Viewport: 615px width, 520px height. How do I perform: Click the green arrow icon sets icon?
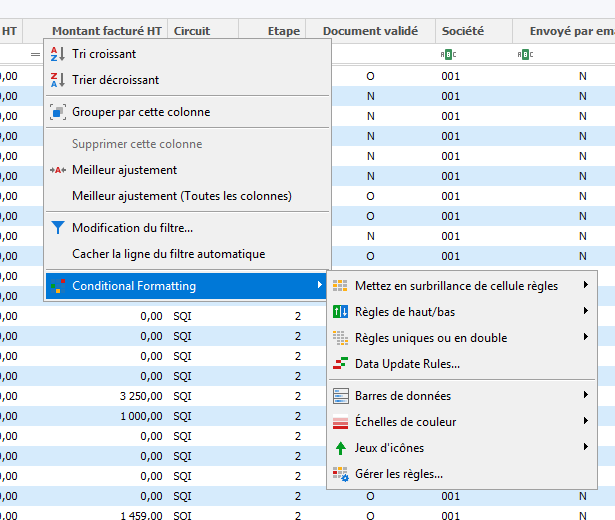click(340, 448)
